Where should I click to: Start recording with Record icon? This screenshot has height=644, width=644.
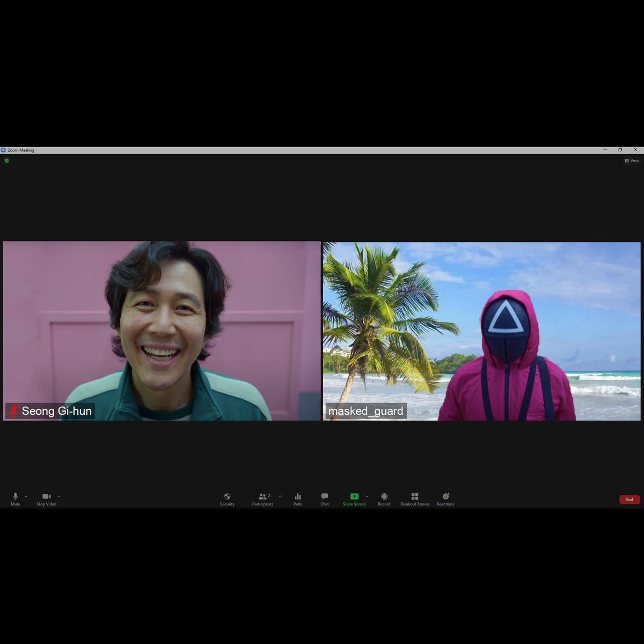point(384,499)
